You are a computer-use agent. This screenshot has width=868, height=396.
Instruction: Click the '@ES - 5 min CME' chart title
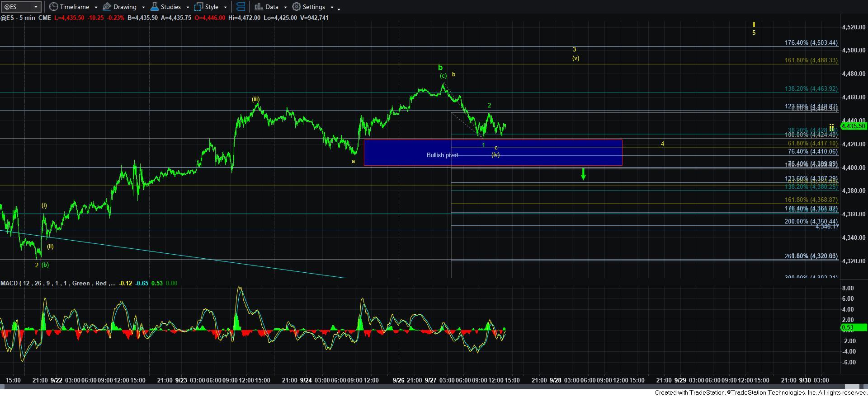pyautogui.click(x=26, y=18)
